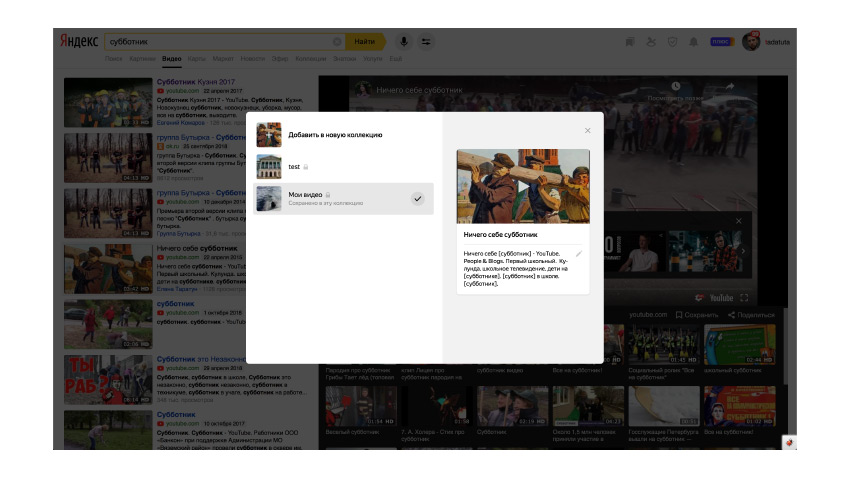Open the 02:19 Субботник related video

[512, 406]
